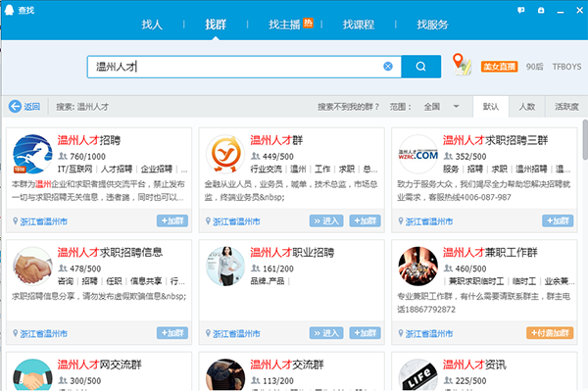Switch to 找课程 tab

pos(359,24)
